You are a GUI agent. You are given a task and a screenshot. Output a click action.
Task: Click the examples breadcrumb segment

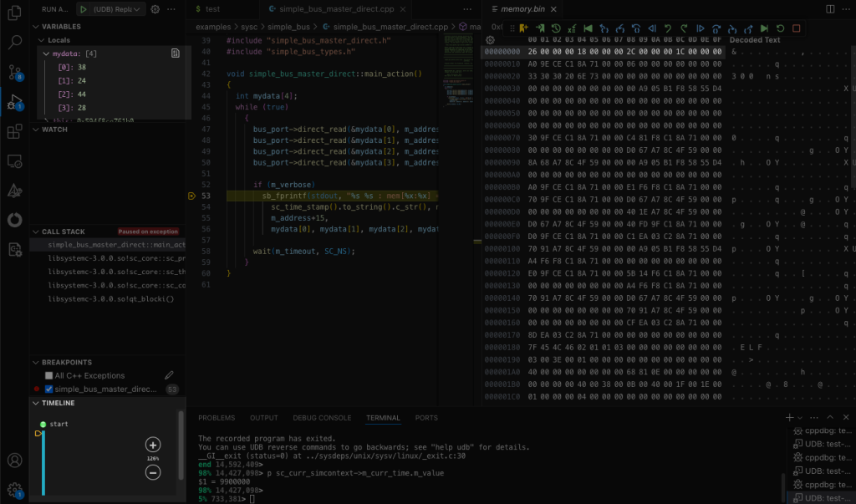click(213, 26)
